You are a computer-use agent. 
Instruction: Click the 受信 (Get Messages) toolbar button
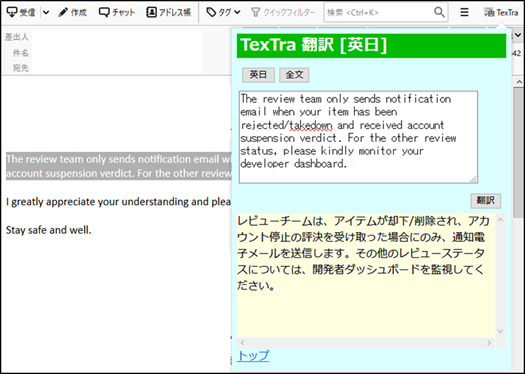click(21, 12)
